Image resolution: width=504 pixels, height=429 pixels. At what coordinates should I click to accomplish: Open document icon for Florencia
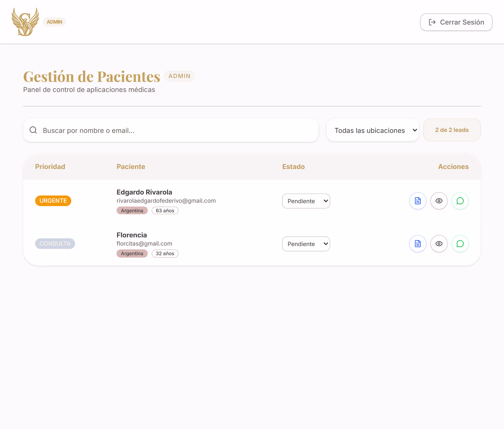pos(417,244)
